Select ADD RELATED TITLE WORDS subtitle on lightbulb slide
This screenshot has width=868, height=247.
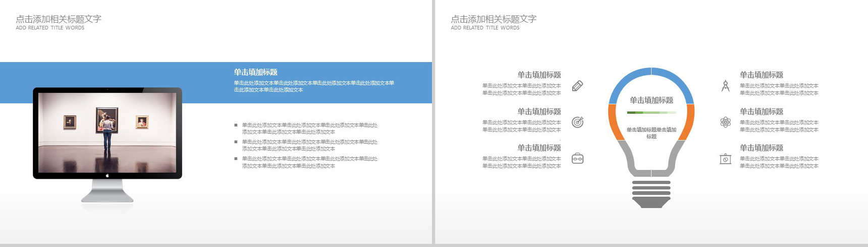coord(485,28)
